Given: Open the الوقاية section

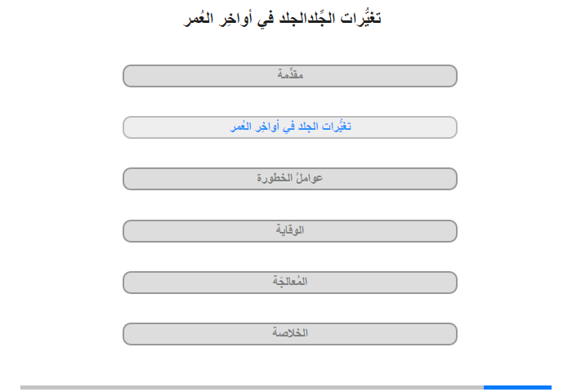Looking at the screenshot, I should point(289,231).
